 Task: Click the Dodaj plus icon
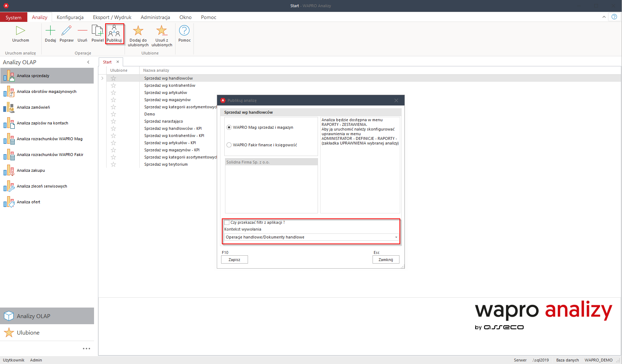pos(50,31)
